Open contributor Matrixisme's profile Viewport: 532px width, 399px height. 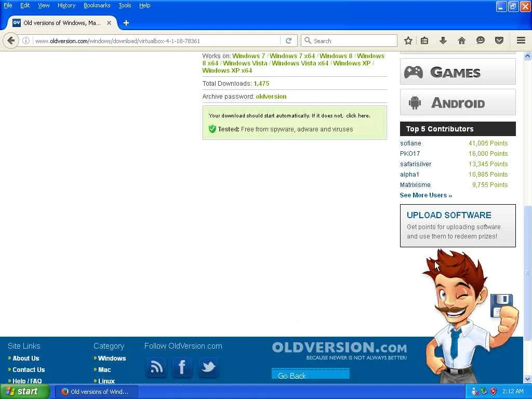[415, 185]
